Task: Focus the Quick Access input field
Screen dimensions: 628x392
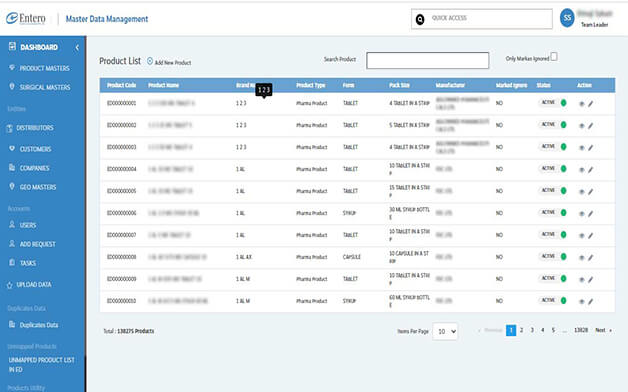Action: click(x=481, y=19)
